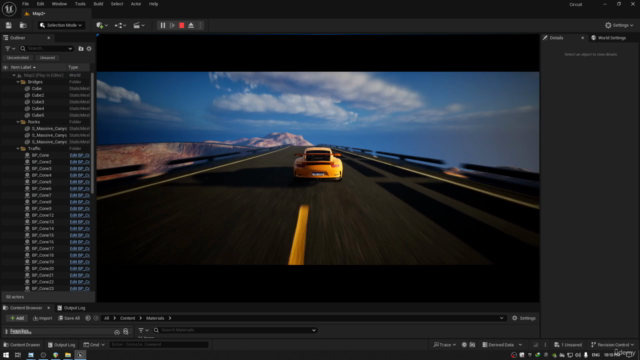Open the play options three-dot menu
The image size is (640, 360).
pos(200,25)
